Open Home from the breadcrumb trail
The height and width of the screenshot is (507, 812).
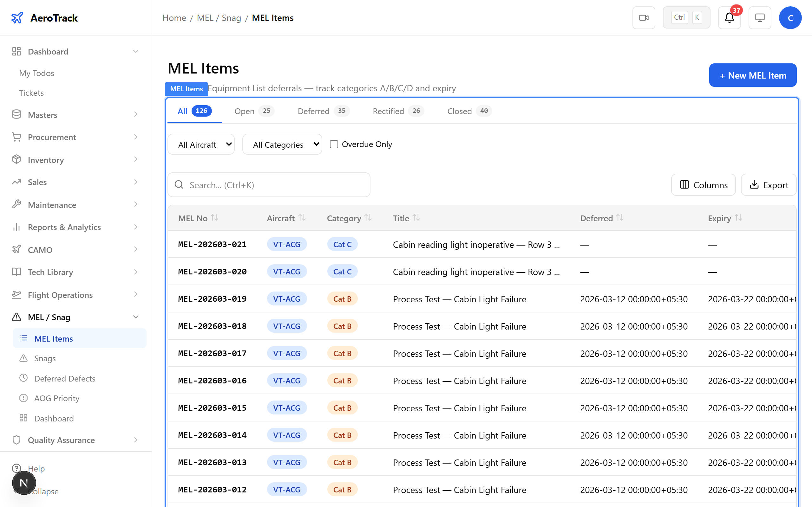[x=174, y=17]
